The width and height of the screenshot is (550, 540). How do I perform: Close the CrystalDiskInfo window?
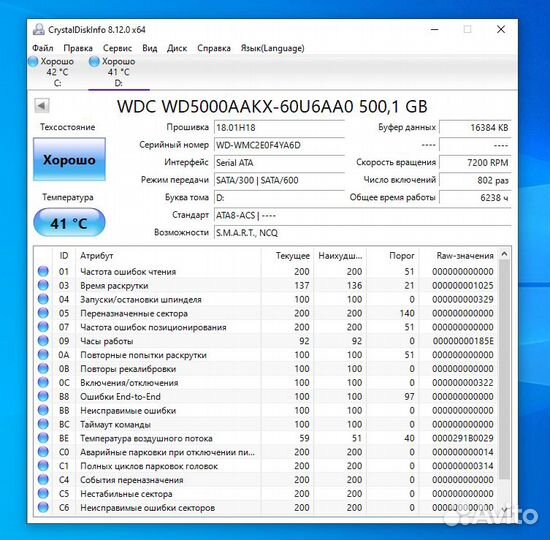(x=501, y=29)
